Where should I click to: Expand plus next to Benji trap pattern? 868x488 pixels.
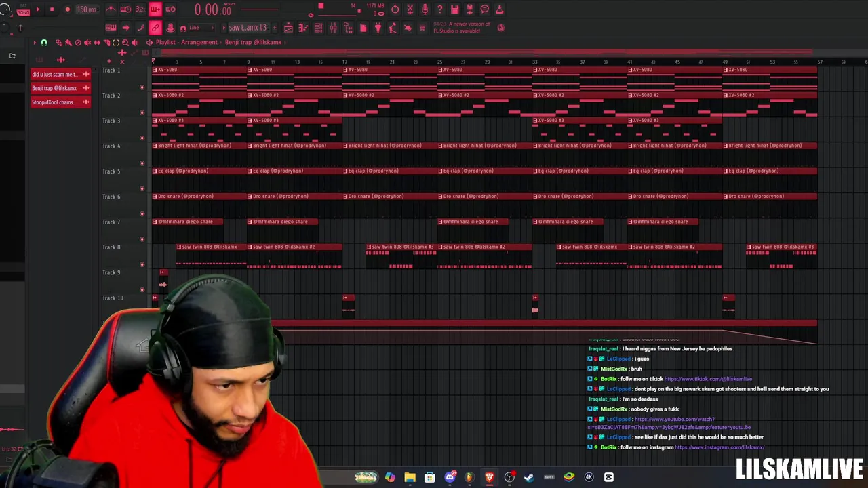click(x=85, y=88)
